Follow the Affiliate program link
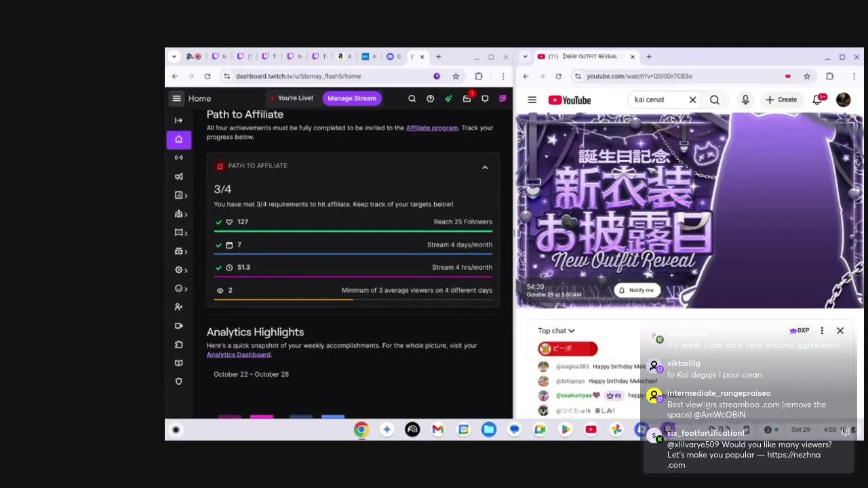868x488 pixels. click(432, 128)
